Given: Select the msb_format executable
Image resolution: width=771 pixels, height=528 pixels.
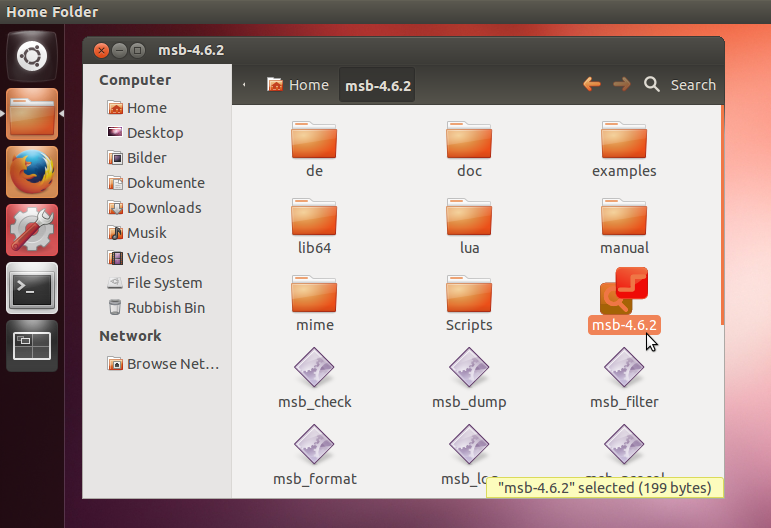Looking at the screenshot, I should pyautogui.click(x=314, y=456).
